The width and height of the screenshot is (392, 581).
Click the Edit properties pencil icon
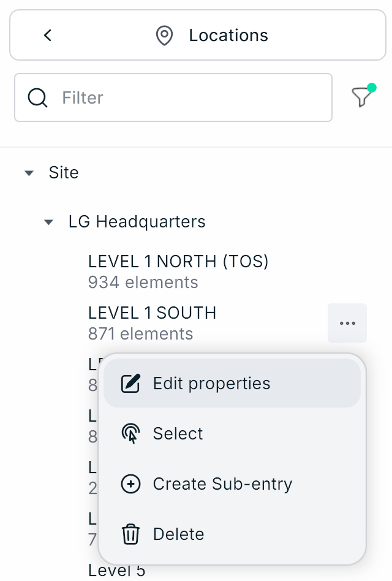point(130,384)
